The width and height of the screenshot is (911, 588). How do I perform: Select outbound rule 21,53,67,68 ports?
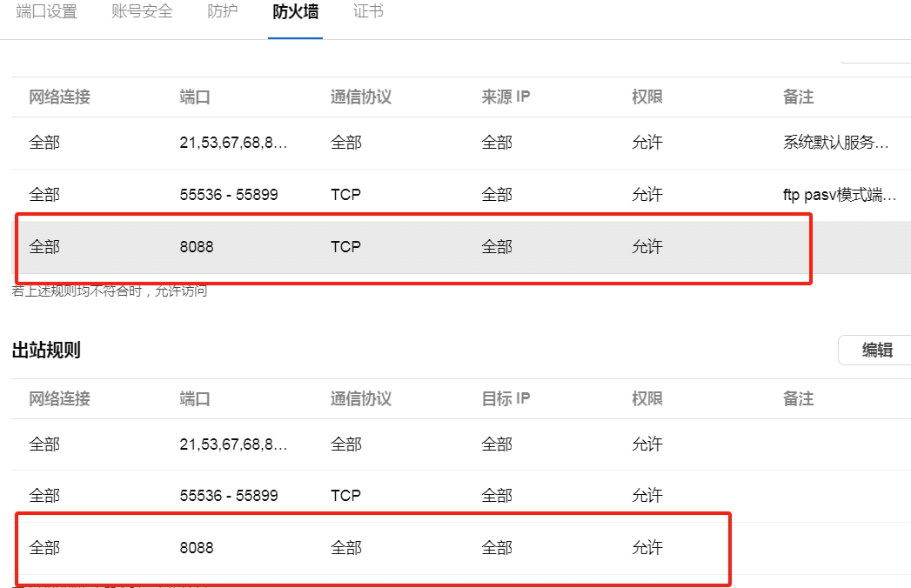coord(461,444)
